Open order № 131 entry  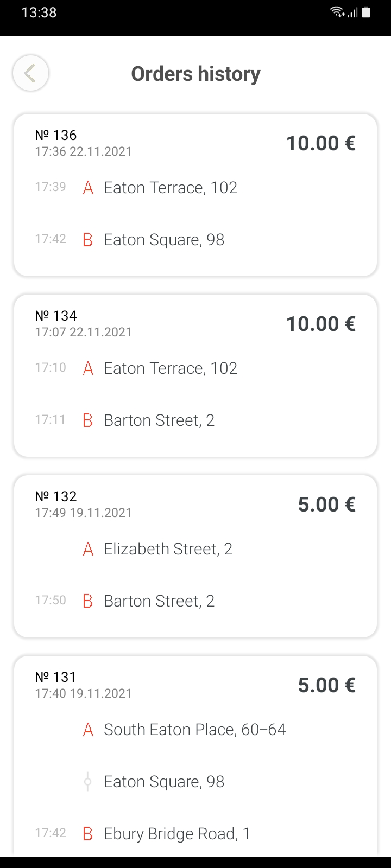point(195,756)
